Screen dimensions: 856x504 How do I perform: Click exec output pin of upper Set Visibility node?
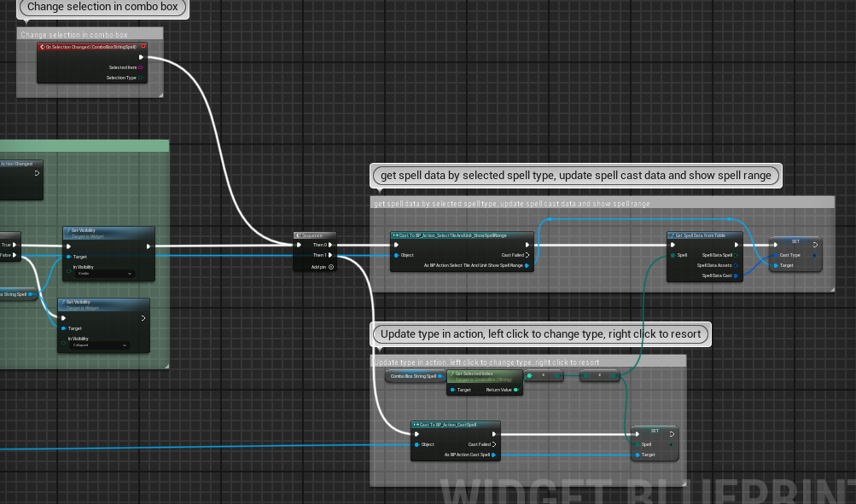point(148,246)
